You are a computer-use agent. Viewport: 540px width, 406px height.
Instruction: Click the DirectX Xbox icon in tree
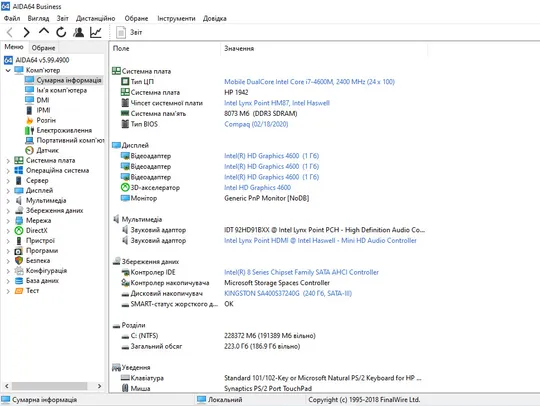(19, 231)
